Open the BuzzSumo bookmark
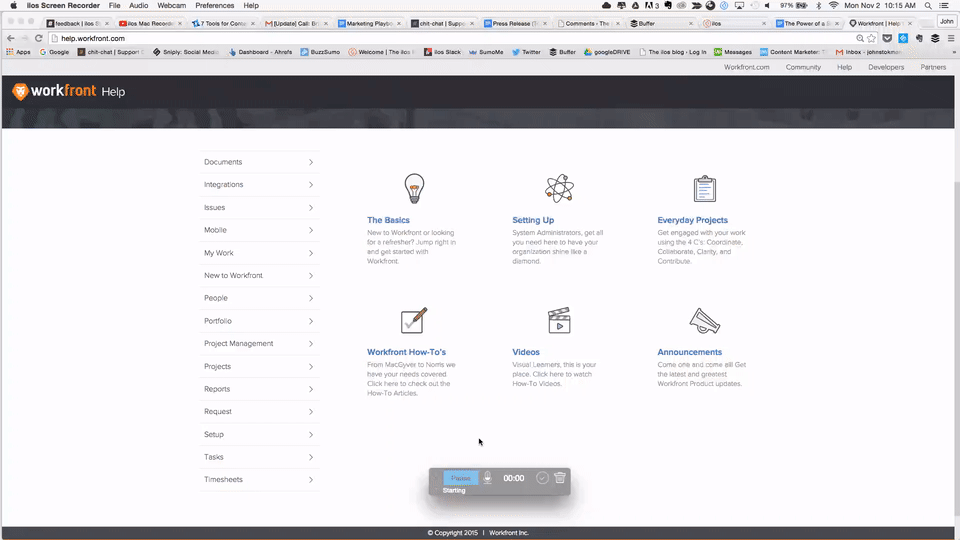The image size is (960, 540). pyautogui.click(x=320, y=52)
